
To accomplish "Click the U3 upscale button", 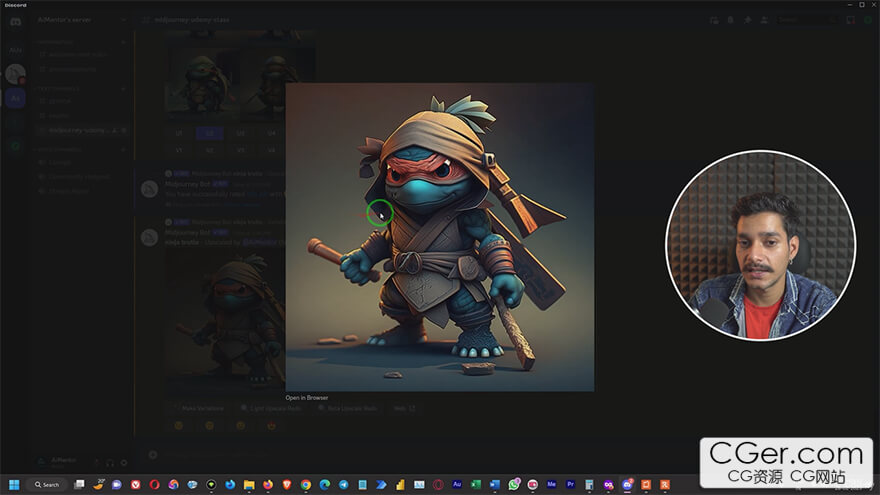I will [x=241, y=133].
